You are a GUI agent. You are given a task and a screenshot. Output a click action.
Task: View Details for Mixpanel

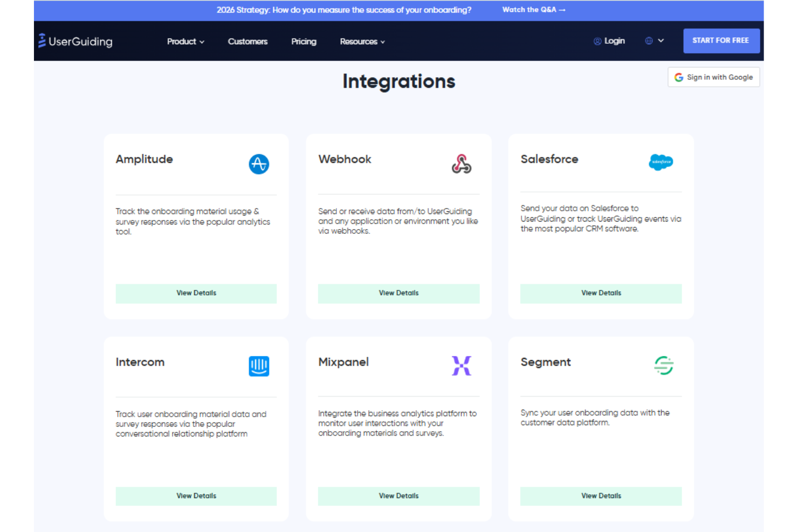coord(398,496)
